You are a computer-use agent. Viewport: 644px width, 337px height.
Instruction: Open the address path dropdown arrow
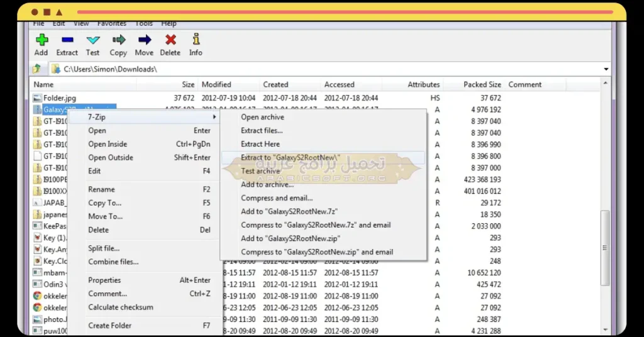coord(606,69)
